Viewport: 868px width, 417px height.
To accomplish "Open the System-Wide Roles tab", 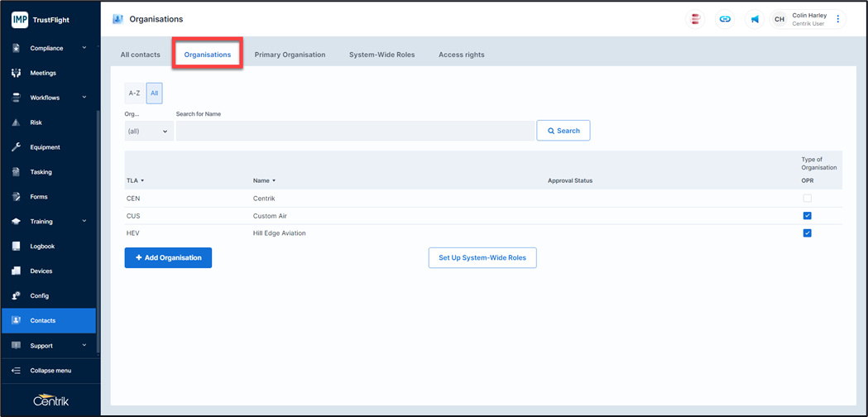I will [x=381, y=55].
